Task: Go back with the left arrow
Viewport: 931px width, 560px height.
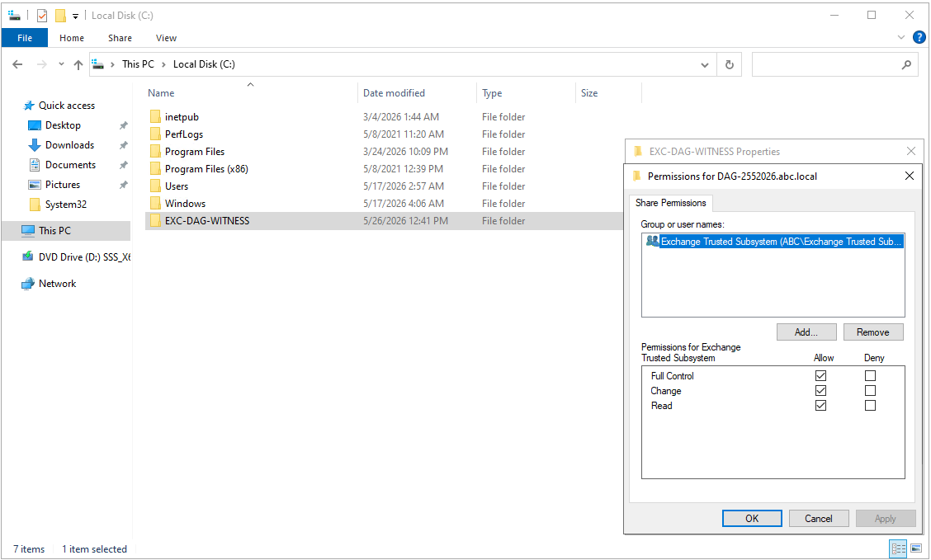Action: tap(18, 64)
